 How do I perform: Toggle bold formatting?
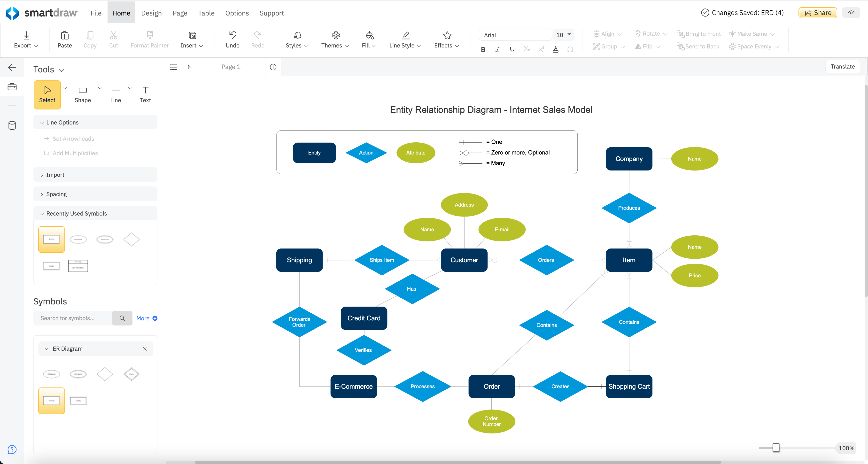coord(483,49)
